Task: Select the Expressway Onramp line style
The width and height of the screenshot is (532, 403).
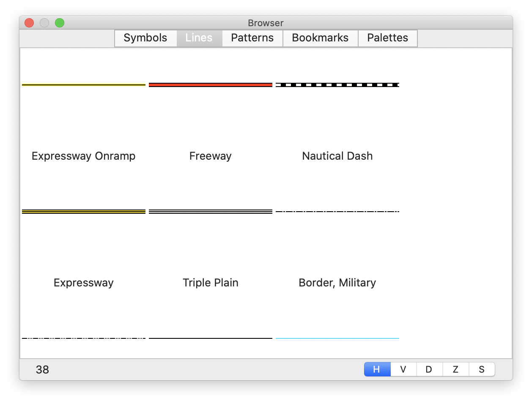Action: [x=83, y=84]
